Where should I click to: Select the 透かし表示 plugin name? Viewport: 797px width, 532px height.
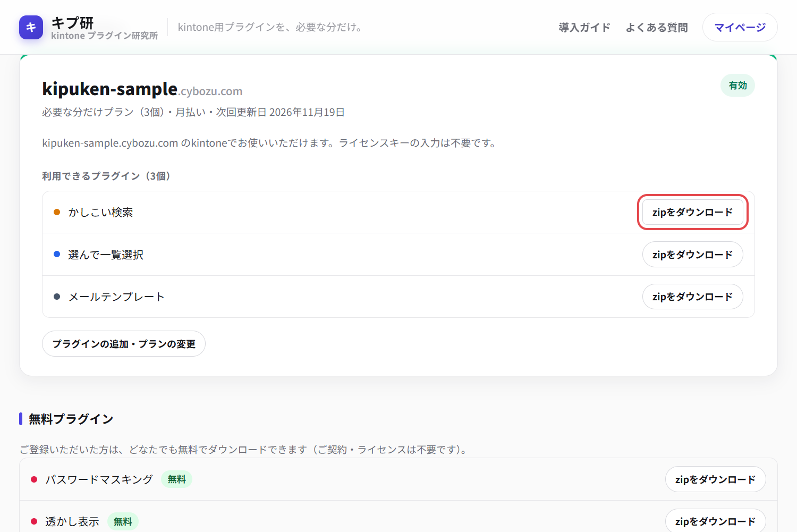click(72, 521)
